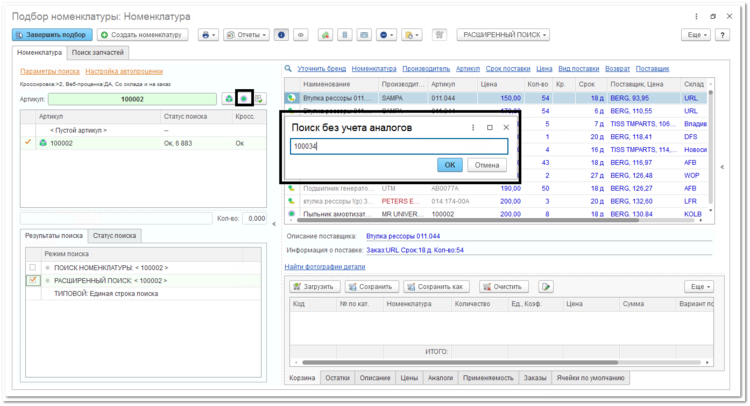Open the printer dropdown in toolbar
Viewport: 750px width, 406px height.
click(x=209, y=35)
